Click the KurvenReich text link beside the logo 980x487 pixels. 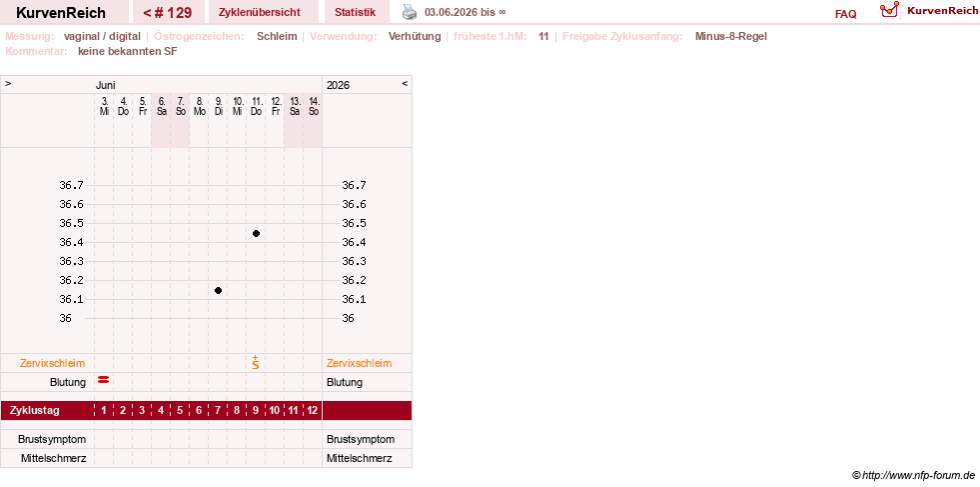coord(942,10)
